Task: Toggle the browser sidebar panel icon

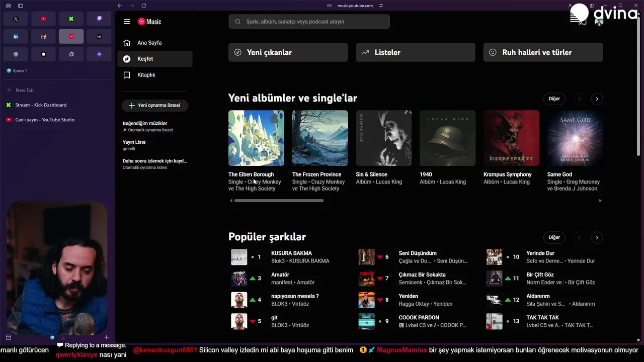Action: pyautogui.click(x=20, y=6)
